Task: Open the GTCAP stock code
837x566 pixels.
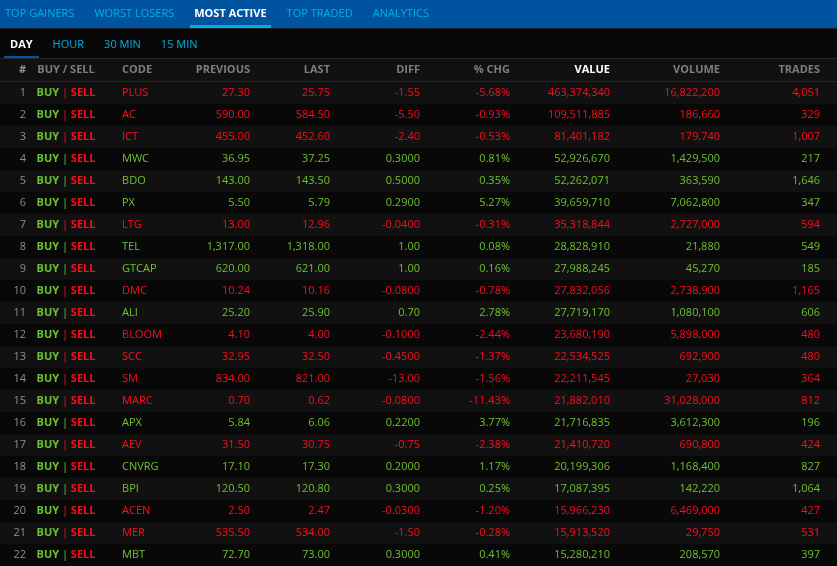Action: click(139, 268)
